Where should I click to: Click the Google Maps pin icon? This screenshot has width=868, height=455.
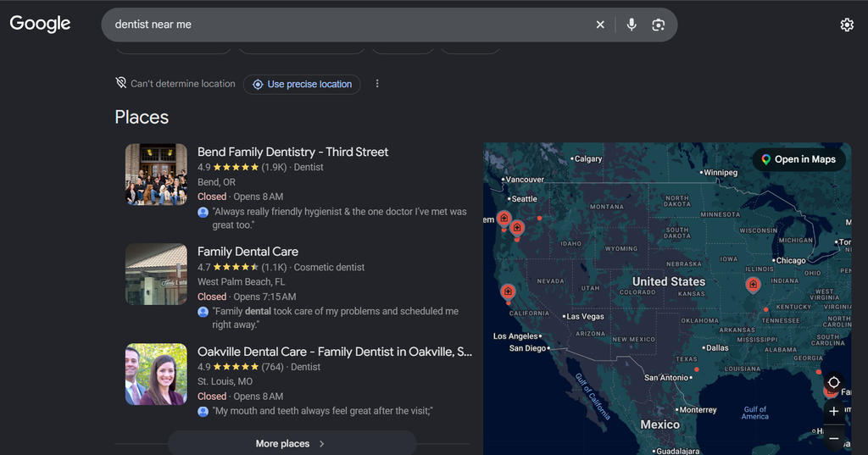765,159
